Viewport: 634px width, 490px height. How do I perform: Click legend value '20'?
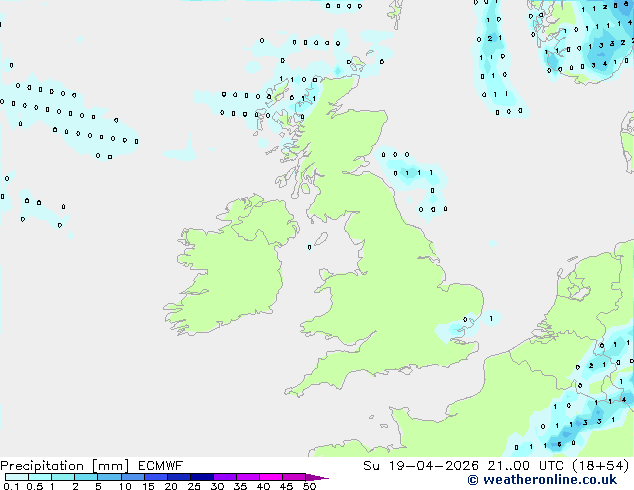point(171,486)
